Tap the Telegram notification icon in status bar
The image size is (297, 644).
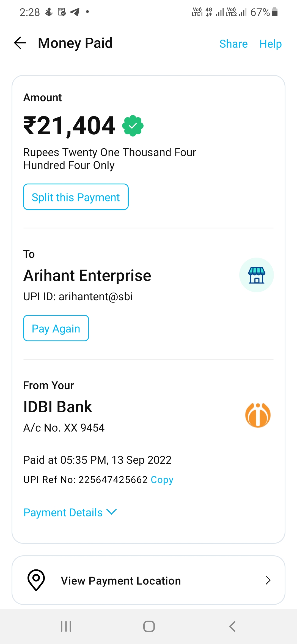pos(75,12)
